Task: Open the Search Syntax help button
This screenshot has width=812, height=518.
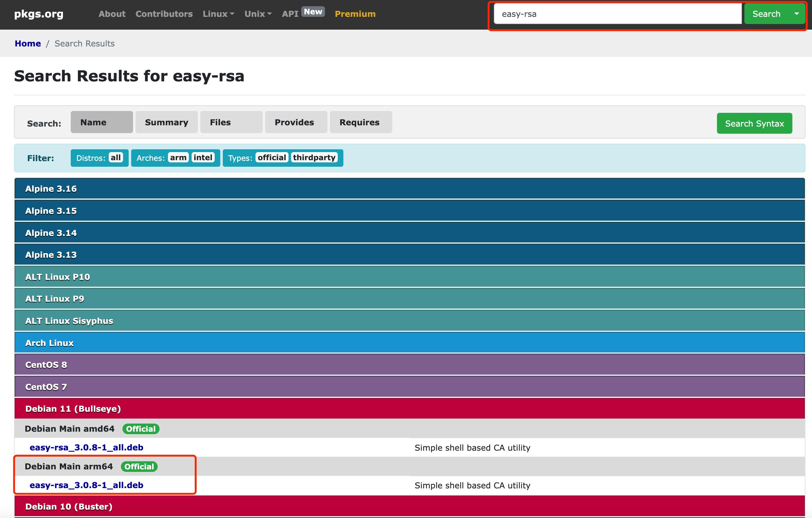Action: click(x=754, y=123)
